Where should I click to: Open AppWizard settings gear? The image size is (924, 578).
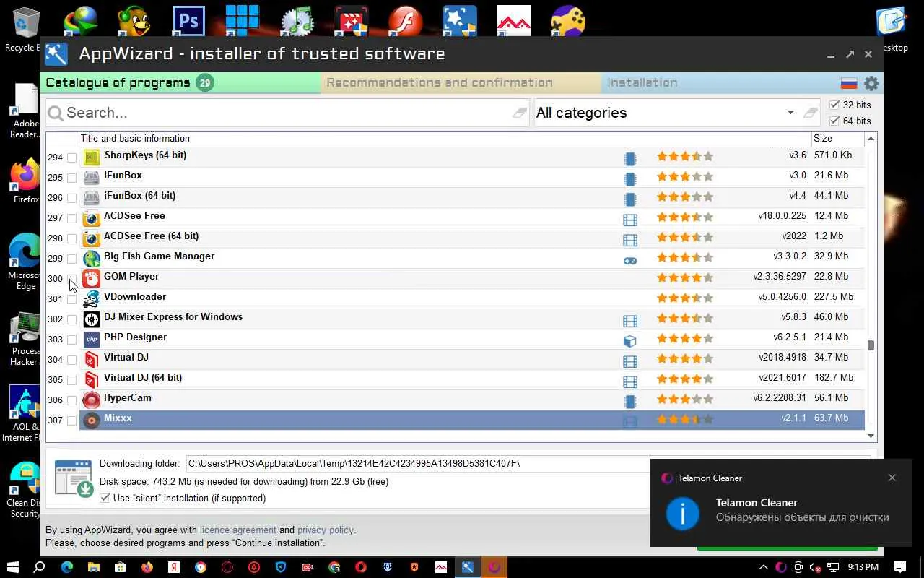(871, 83)
